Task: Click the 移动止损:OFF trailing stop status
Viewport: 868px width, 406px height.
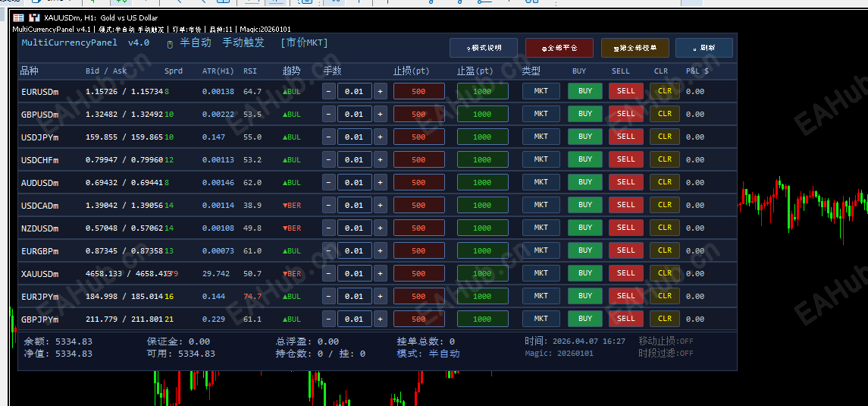Action: (x=666, y=341)
